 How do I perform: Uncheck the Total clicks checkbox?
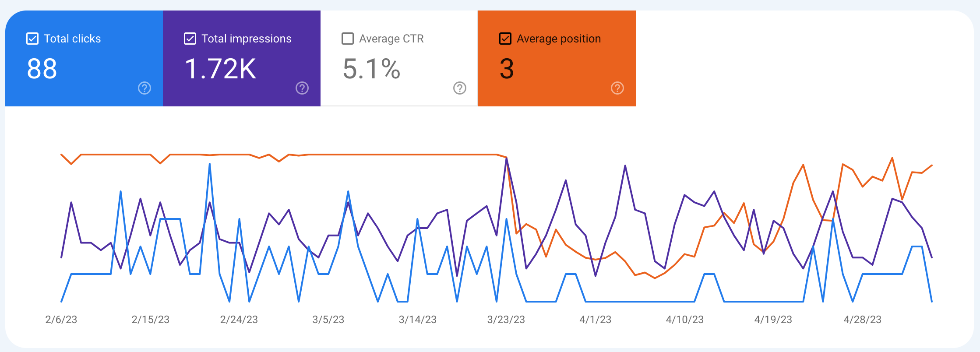pos(32,39)
